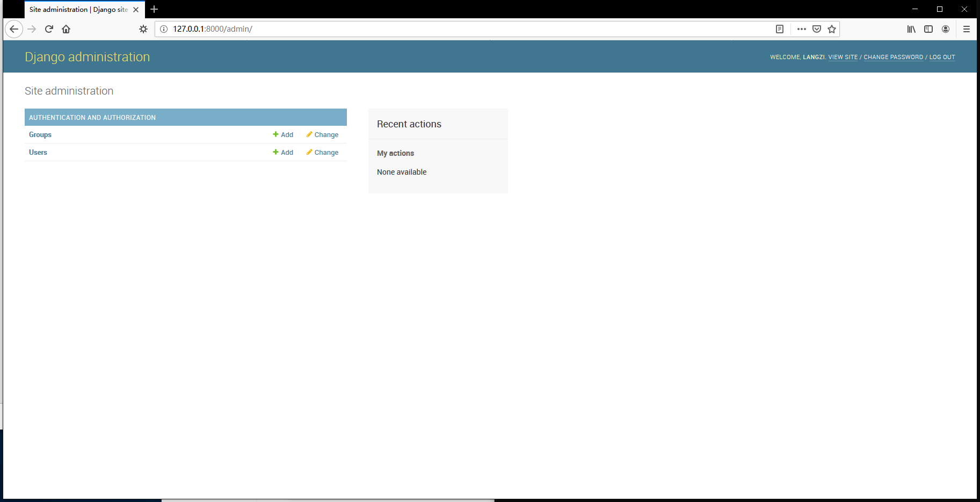Open the Django administration header link
980x502 pixels.
[88, 57]
